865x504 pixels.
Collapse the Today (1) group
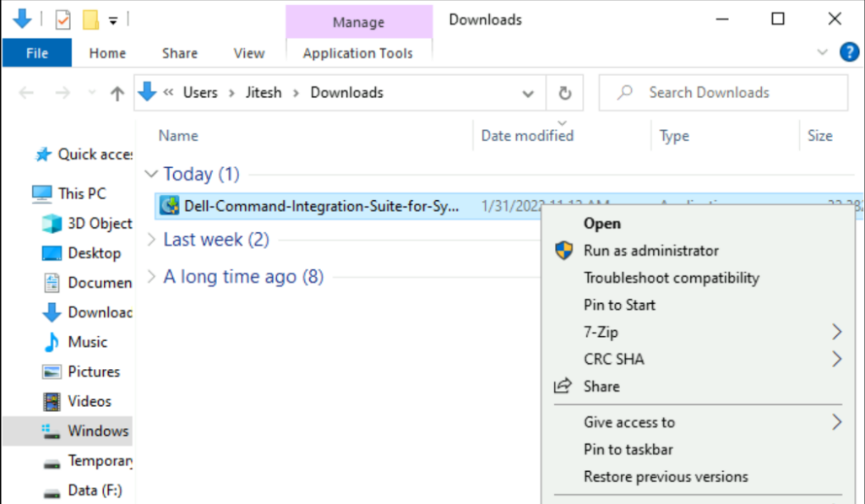point(150,174)
